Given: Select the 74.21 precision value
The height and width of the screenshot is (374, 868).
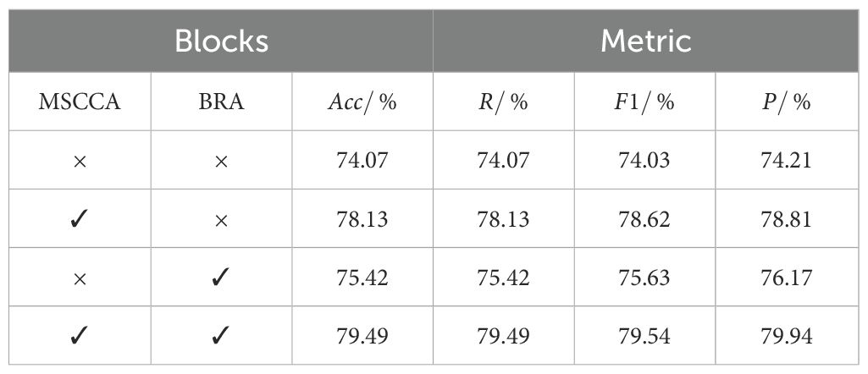Looking at the screenshot, I should point(787,161).
